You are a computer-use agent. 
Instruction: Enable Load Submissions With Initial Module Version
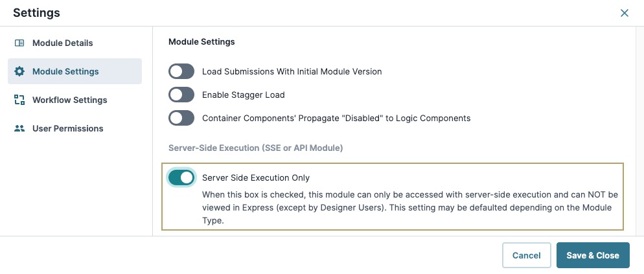181,71
